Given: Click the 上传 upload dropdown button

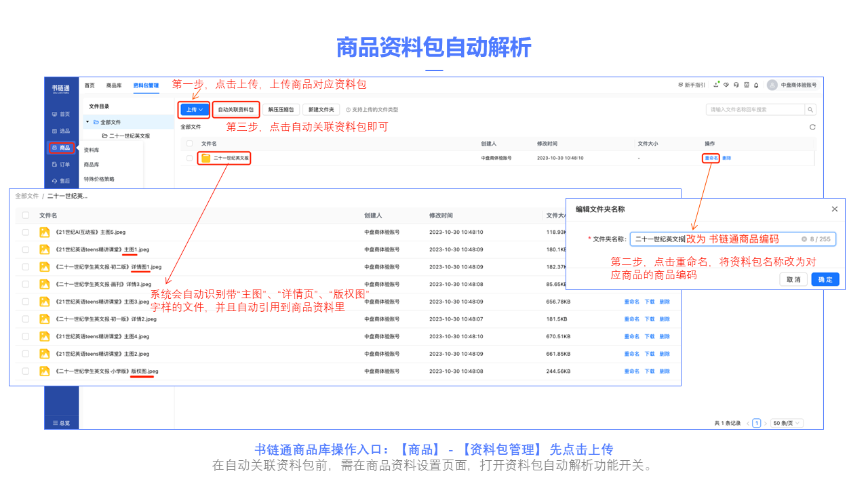Looking at the screenshot, I should (195, 109).
